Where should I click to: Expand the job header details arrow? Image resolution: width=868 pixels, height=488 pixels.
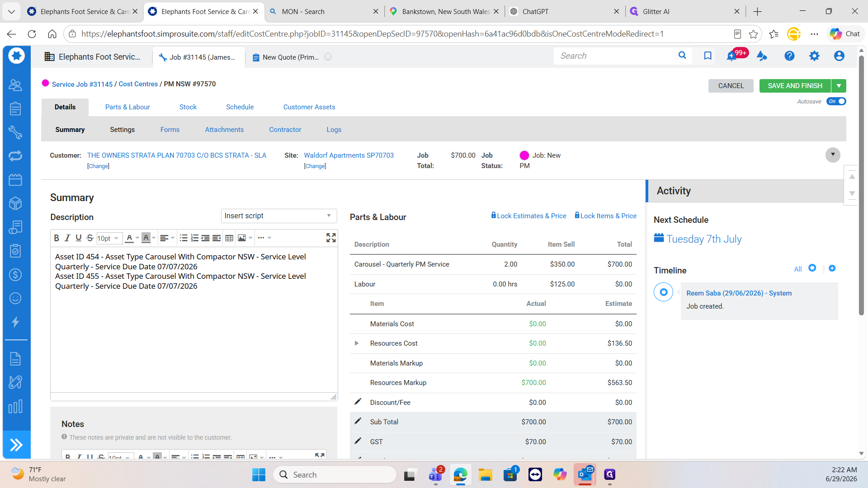click(x=833, y=155)
